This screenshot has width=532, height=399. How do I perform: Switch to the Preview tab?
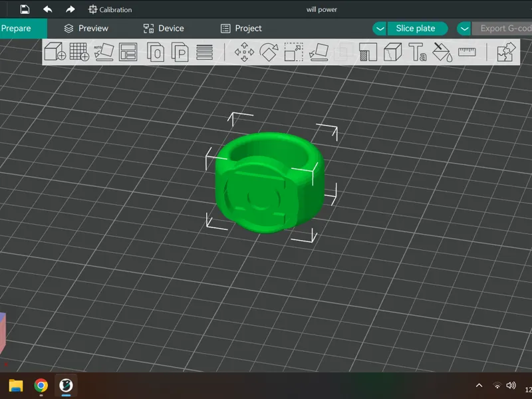[86, 29]
